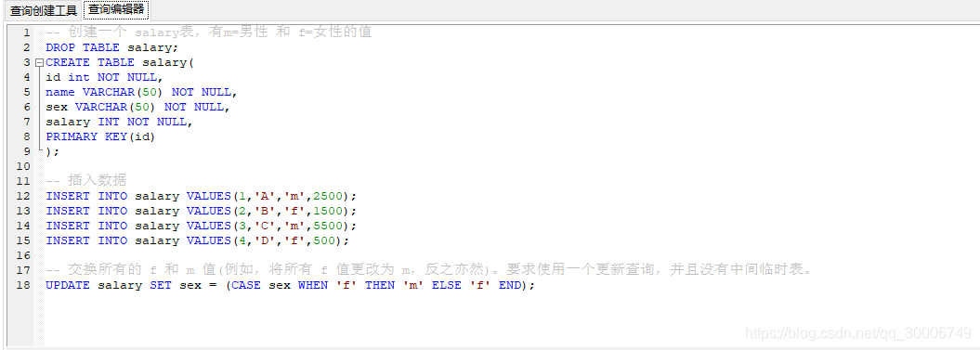Screen dimensions: 980x350
Task: Collapse the CREATE TABLE block fold marker
Action: [x=39, y=62]
